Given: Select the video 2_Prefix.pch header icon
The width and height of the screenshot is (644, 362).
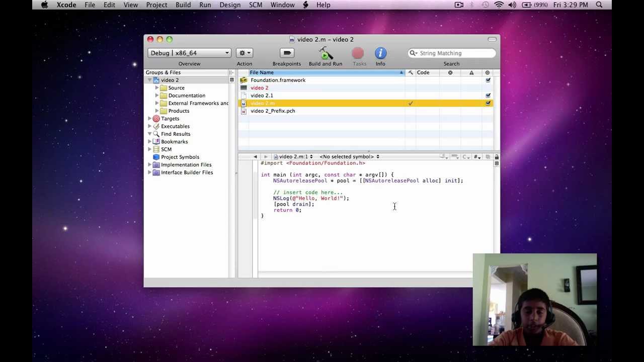Looking at the screenshot, I should [244, 111].
